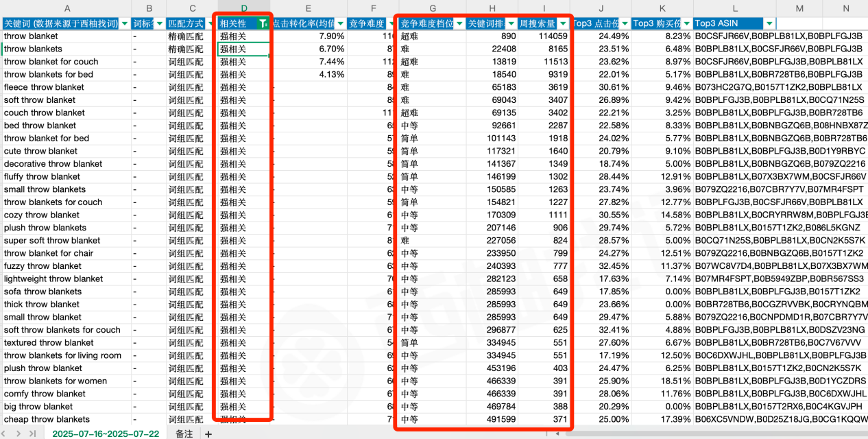
Task: Open filter dropdown in column B header
Action: coord(159,23)
